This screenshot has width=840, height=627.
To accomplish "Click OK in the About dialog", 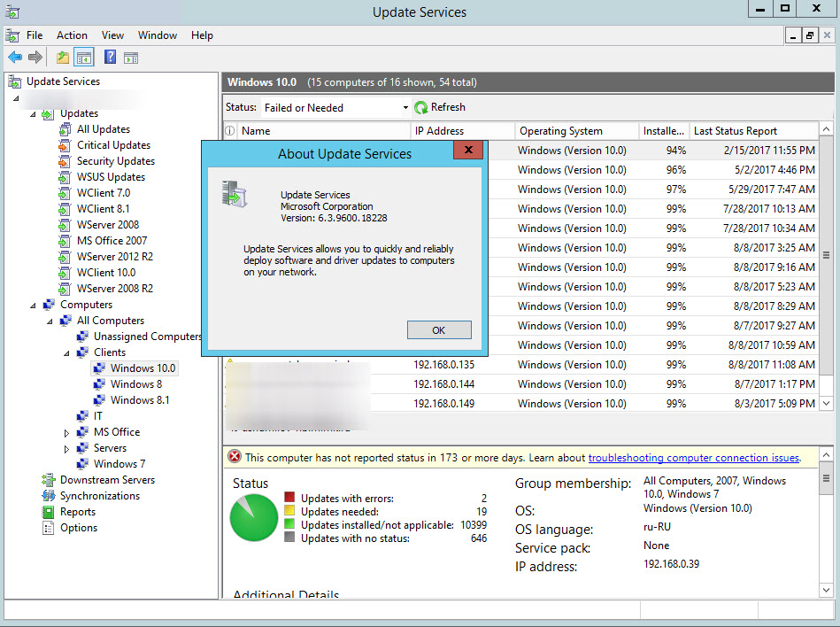I will point(439,330).
